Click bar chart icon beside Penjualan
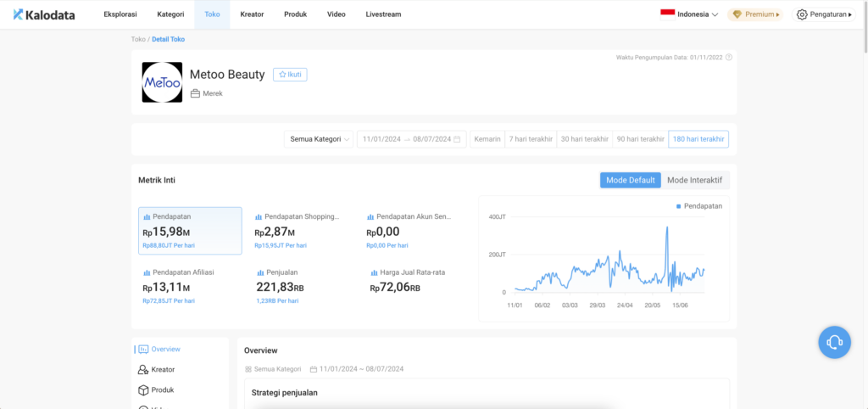The image size is (868, 409). pos(260,272)
